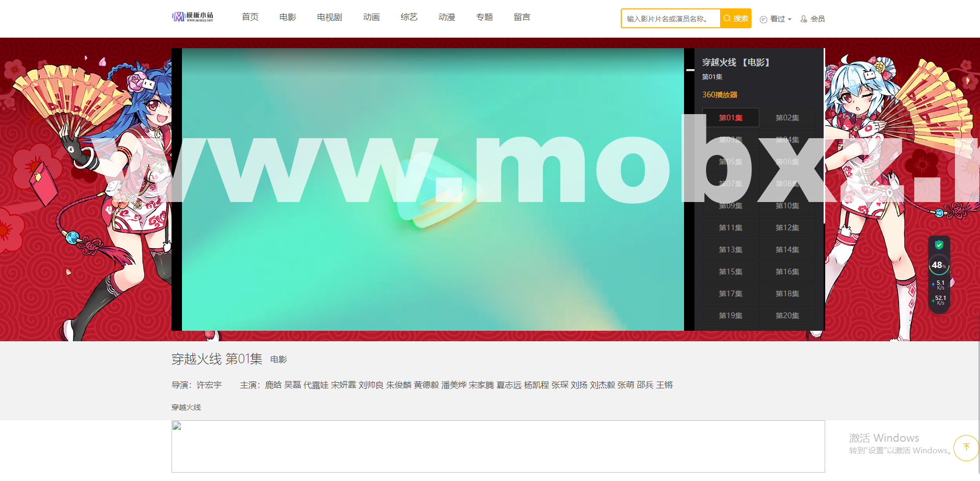Viewport: 980px width, 481px height.
Task: Click the 穿越火线【电影】 title in sidebar
Action: coord(736,62)
